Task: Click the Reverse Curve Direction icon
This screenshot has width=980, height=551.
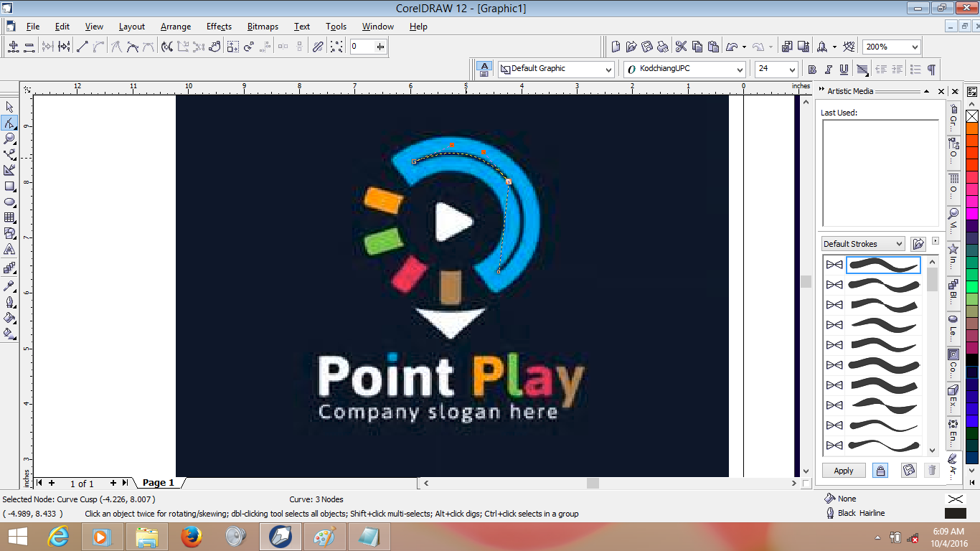Action: pyautogui.click(x=167, y=47)
